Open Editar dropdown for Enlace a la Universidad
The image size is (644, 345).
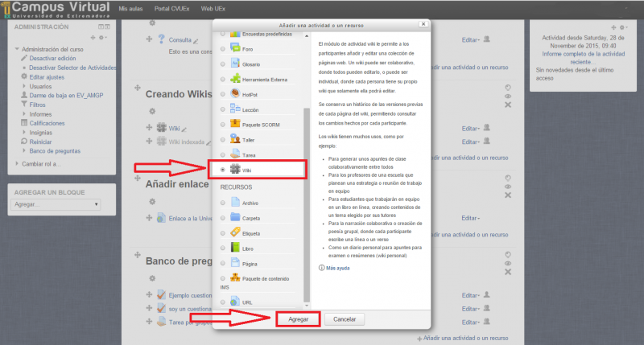(471, 218)
